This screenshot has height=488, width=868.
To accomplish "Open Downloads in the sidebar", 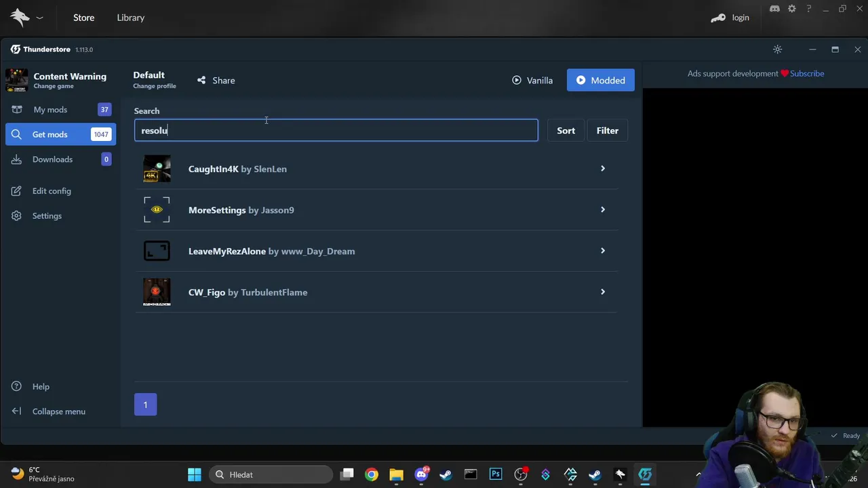I will click(x=60, y=159).
